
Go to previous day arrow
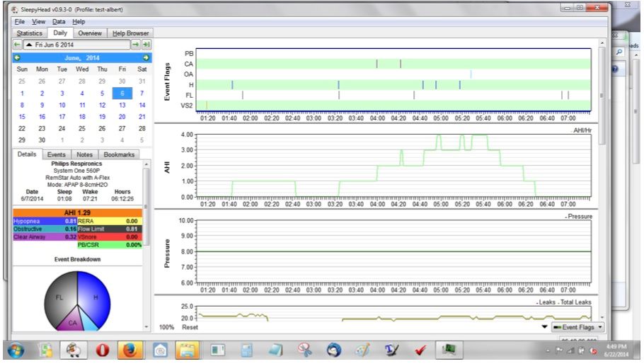tap(17, 45)
